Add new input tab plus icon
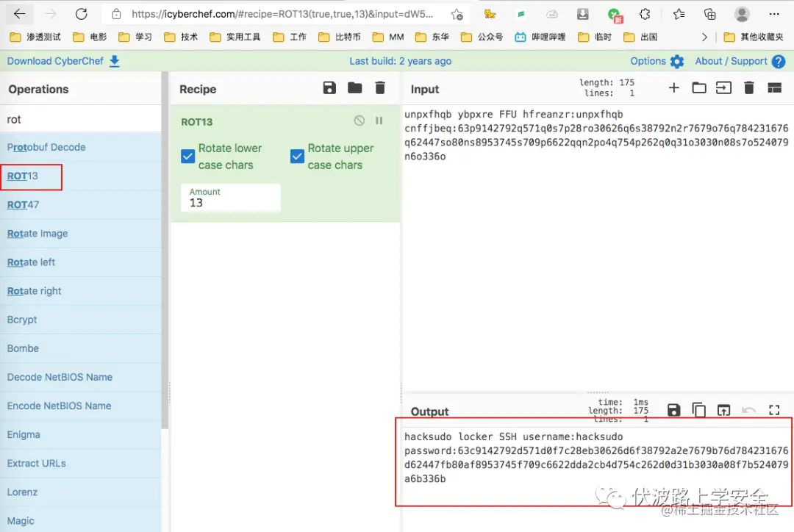The width and height of the screenshot is (794, 532). (673, 87)
